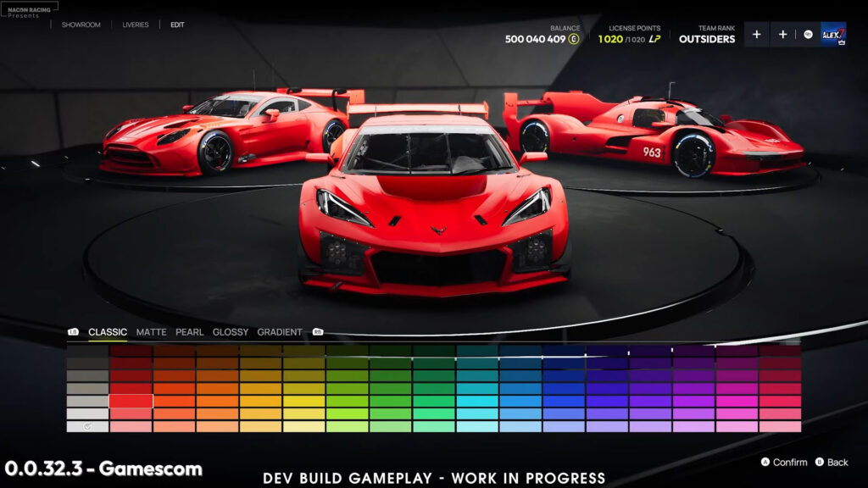Click the small round chat icon in header
This screenshot has width=868, height=488.
point(808,35)
